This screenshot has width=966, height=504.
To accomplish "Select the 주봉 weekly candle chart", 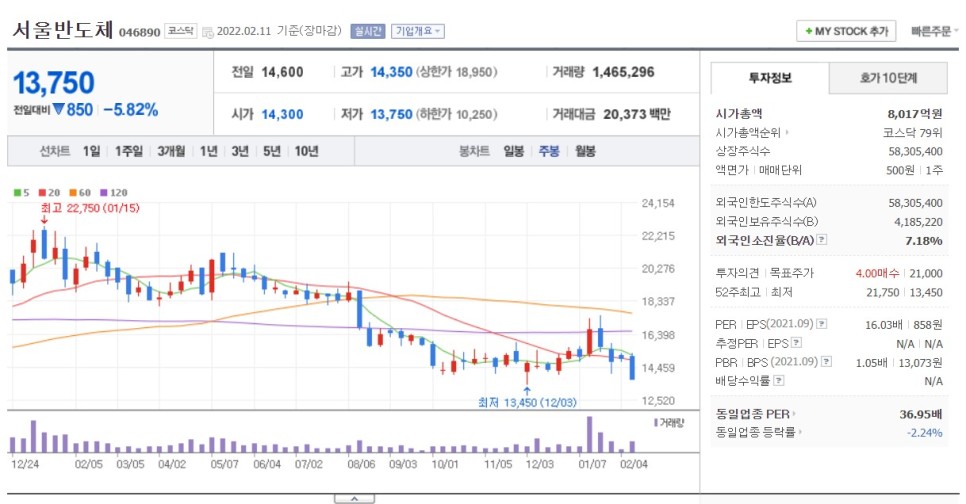I will click(549, 151).
